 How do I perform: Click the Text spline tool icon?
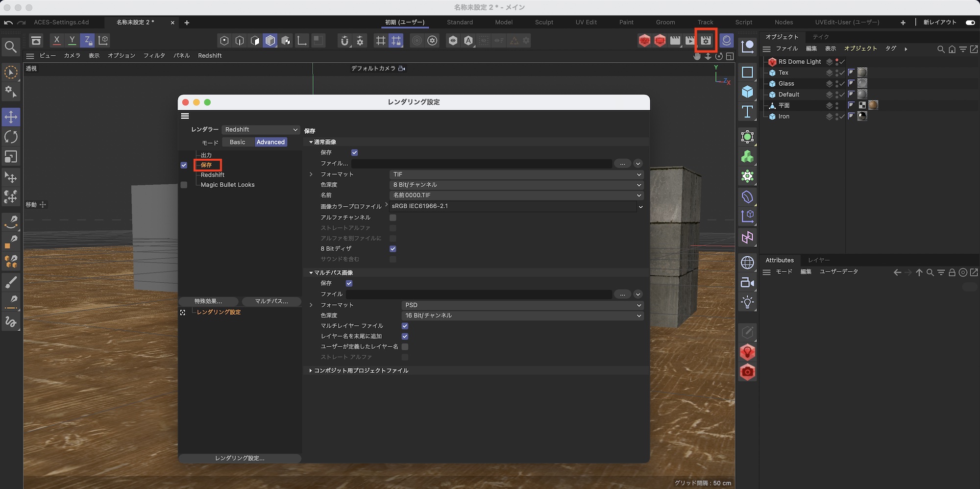(747, 112)
